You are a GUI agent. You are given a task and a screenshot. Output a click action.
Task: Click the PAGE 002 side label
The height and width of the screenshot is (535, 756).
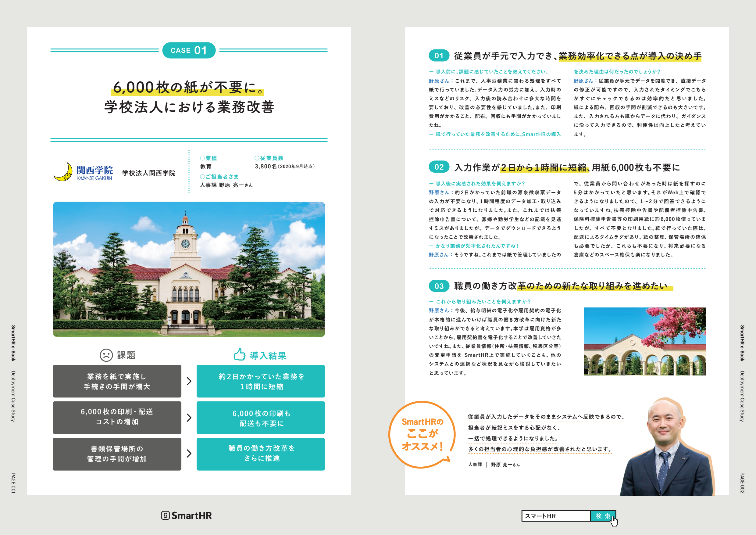coord(742,483)
